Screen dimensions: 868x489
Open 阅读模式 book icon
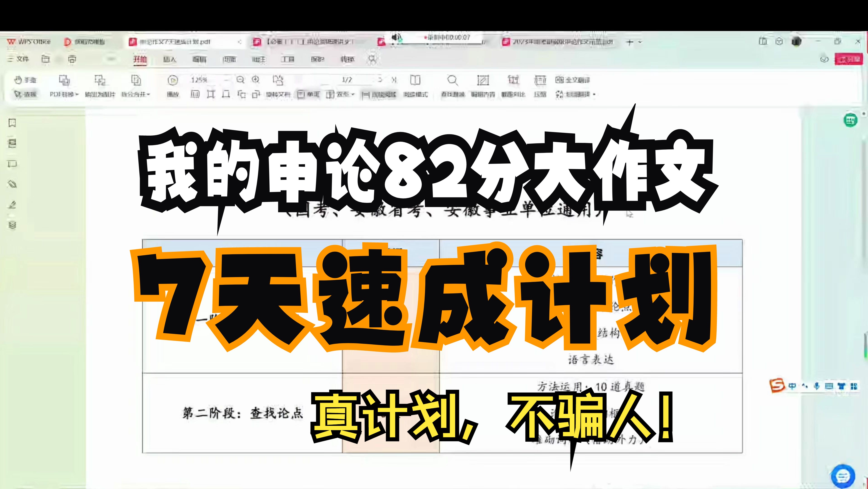point(416,80)
